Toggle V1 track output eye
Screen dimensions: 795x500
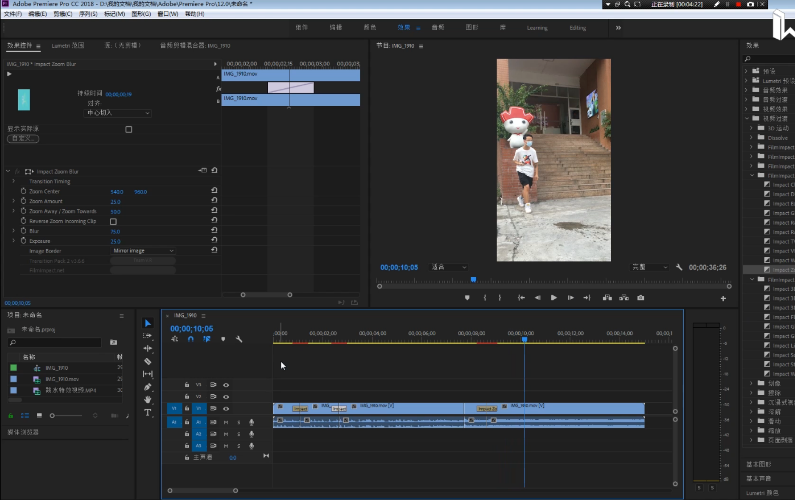pos(226,409)
